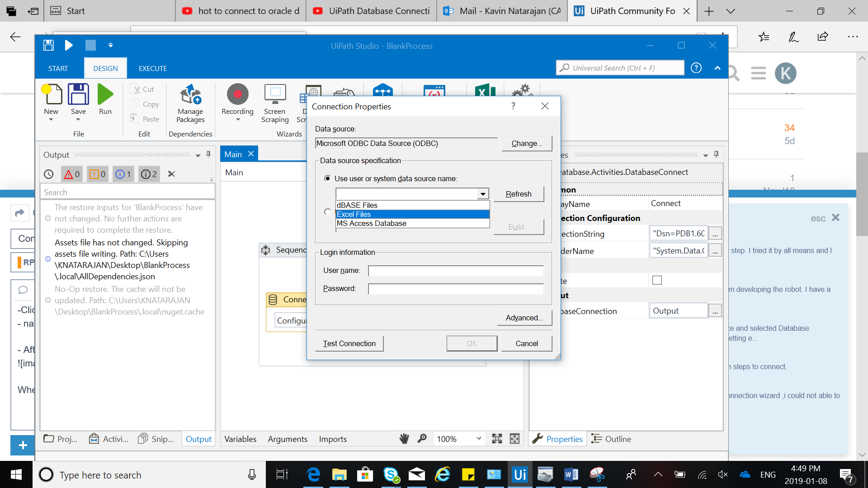Viewport: 868px width, 488px height.
Task: Toggle the error filter in Output panel
Action: 72,174
